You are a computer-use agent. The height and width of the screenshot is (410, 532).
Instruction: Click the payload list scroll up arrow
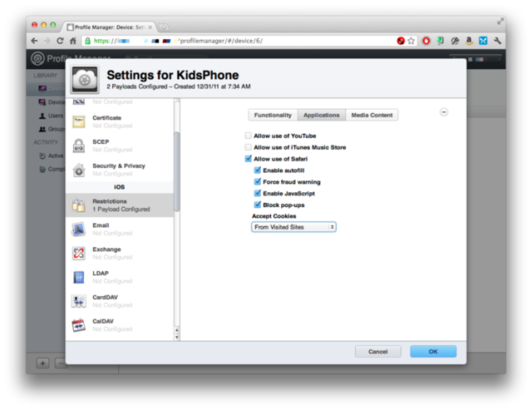[177, 330]
